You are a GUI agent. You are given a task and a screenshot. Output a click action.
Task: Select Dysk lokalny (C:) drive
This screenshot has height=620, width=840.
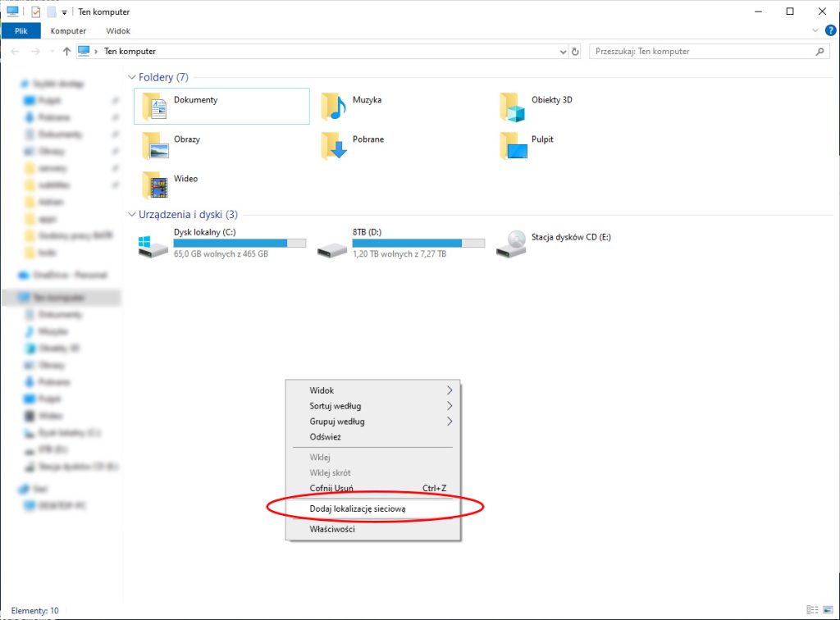pos(154,244)
